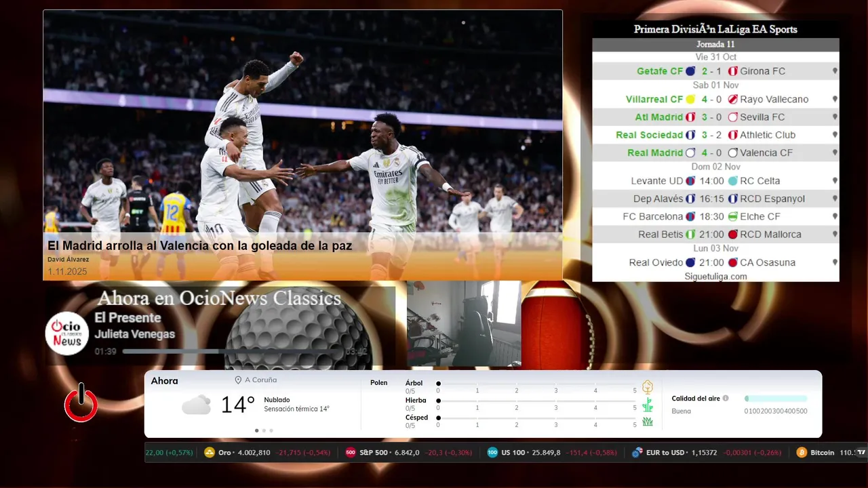
Task: Click the air quality level bar
Action: tap(776, 399)
